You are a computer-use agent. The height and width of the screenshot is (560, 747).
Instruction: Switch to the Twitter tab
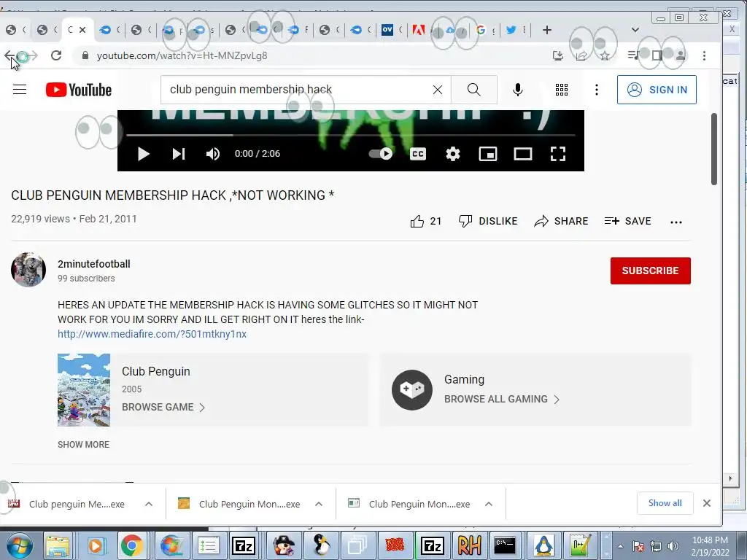tap(516, 30)
